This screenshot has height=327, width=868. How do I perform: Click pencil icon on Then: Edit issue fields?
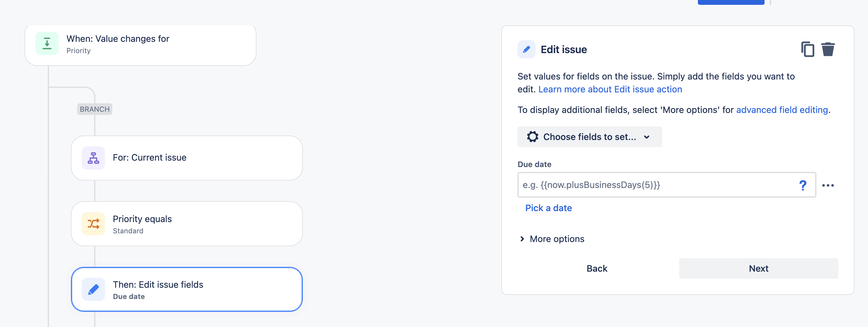93,289
